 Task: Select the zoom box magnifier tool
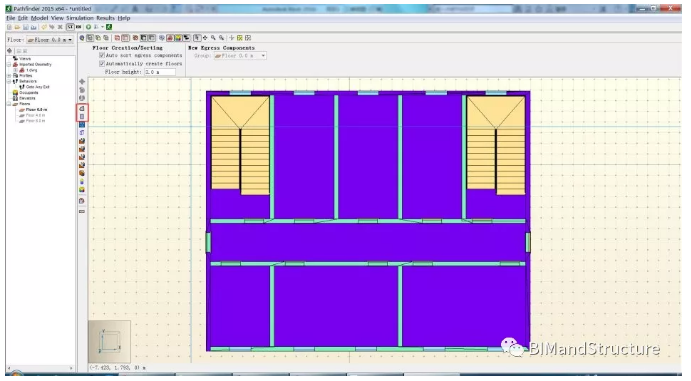tap(221, 38)
